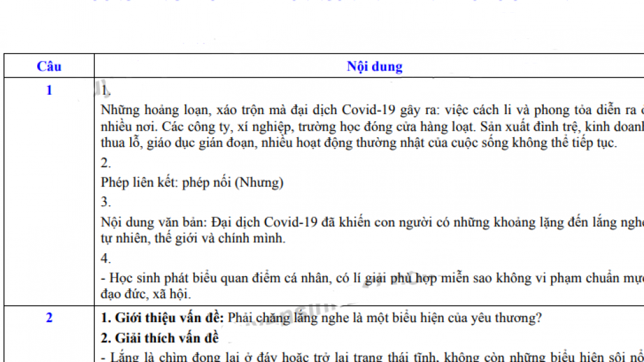Click the line starting '- Học sinh phát biểu quan điểm'
This screenshot has width=644, height=362.
pyautogui.click(x=372, y=278)
